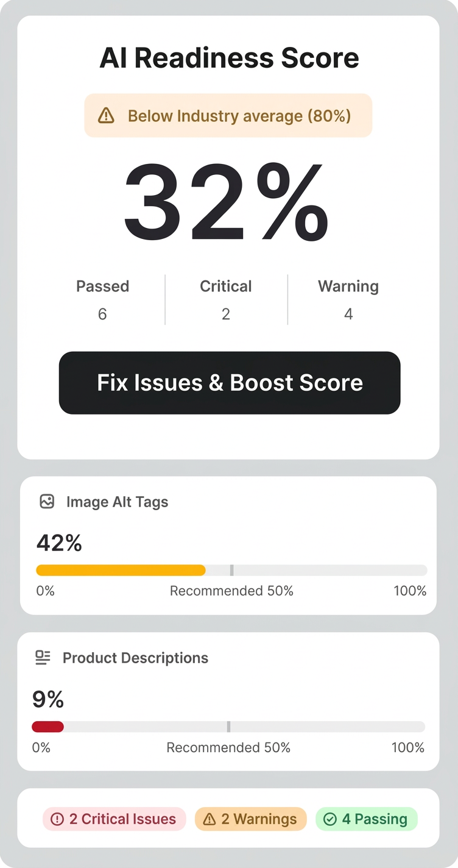
Task: Click the warnings triangle icon in orange badge
Action: (210, 819)
